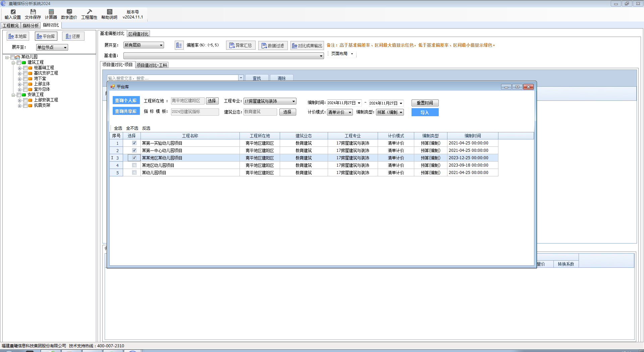Image resolution: width=644 pixels, height=352 pixels.
Task: Click the 重置时间 button
Action: tap(425, 103)
